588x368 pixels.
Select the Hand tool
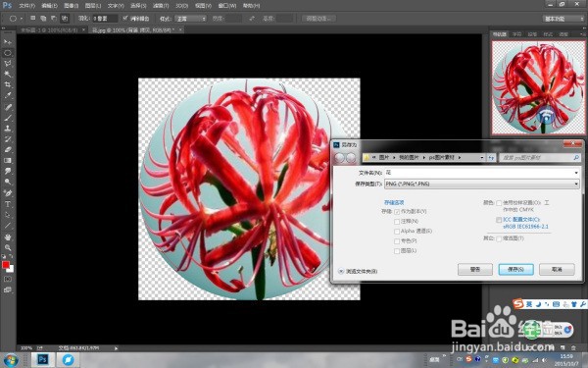(x=8, y=237)
